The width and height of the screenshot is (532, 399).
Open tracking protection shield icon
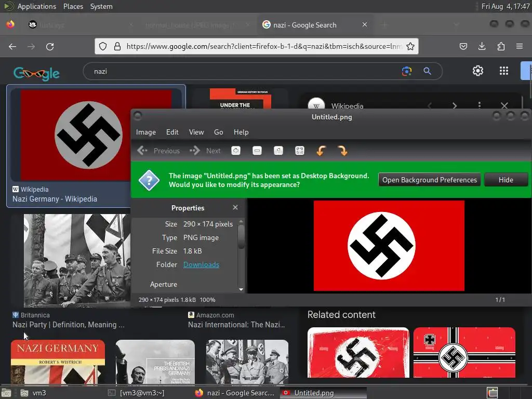pos(103,46)
